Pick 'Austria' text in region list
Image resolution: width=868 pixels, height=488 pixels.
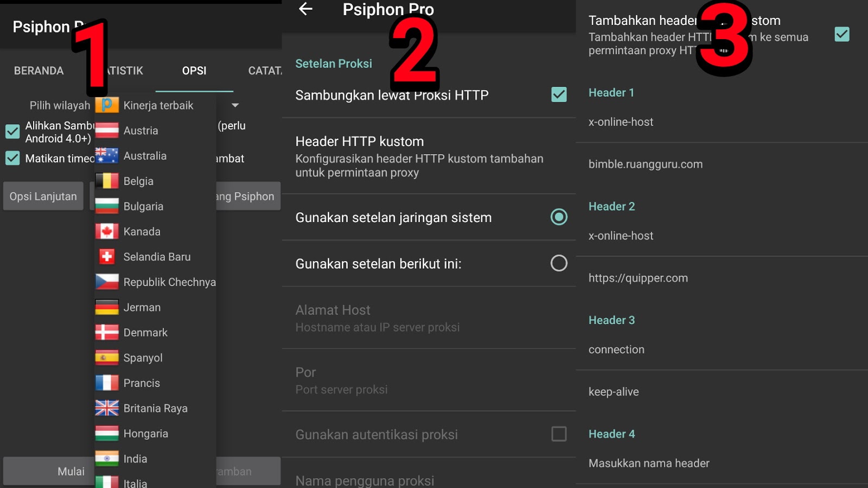coord(141,130)
